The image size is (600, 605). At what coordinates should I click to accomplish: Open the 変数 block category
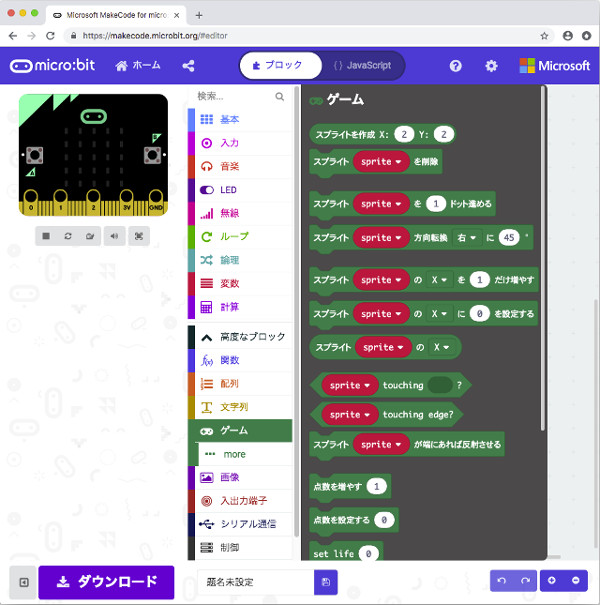pyautogui.click(x=240, y=284)
